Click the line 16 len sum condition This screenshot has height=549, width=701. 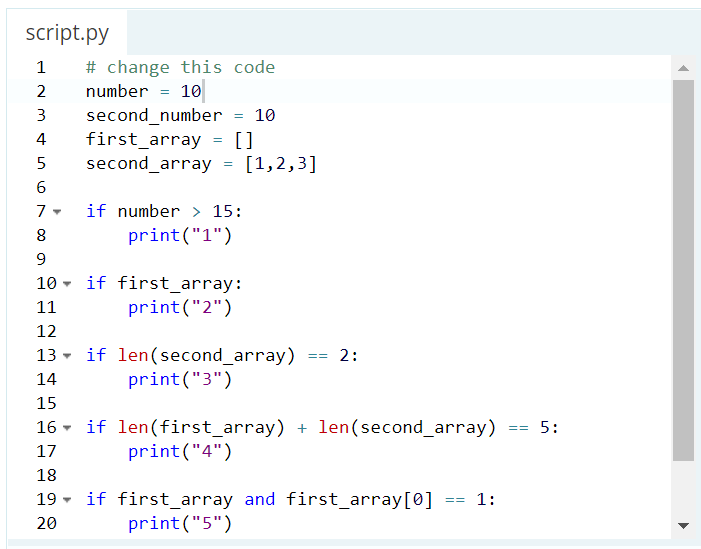[x=322, y=427]
